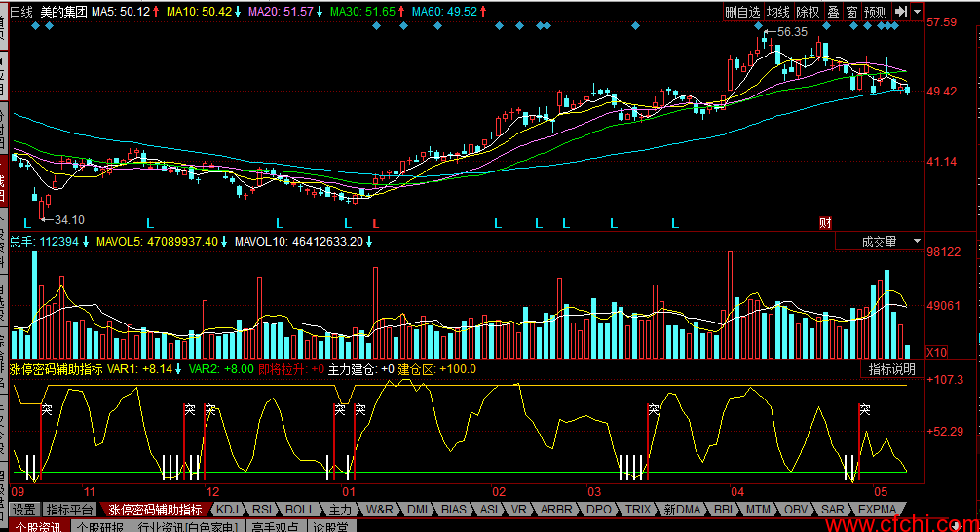Click the 叠 overlay button
The image size is (980, 532).
(x=833, y=12)
